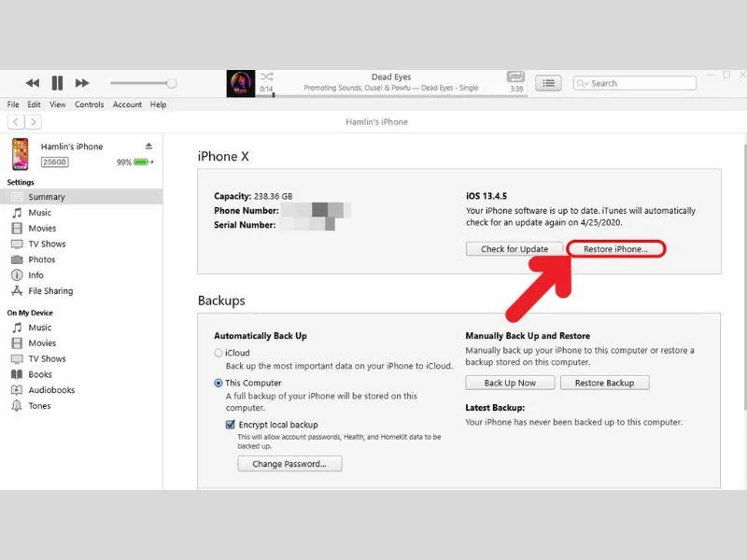Click the Restore Backup button
The height and width of the screenshot is (560, 747).
click(604, 383)
